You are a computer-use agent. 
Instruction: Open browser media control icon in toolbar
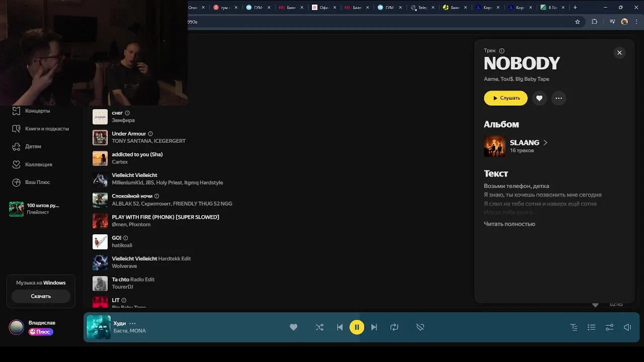612,22
